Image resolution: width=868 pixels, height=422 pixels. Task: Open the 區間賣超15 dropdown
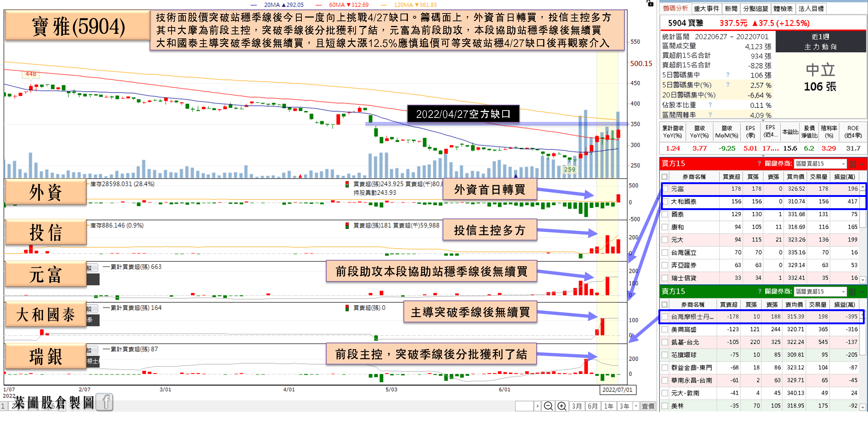(820, 291)
